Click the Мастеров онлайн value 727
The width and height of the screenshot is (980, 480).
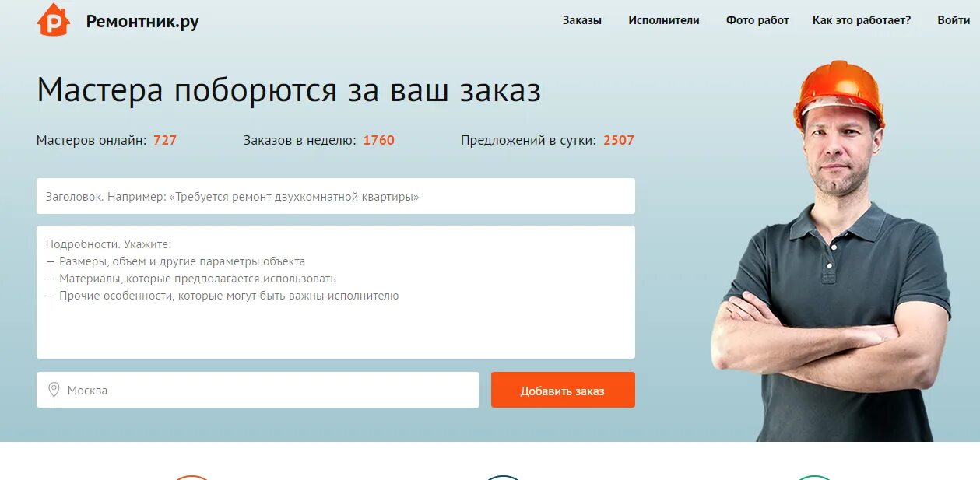[165, 141]
